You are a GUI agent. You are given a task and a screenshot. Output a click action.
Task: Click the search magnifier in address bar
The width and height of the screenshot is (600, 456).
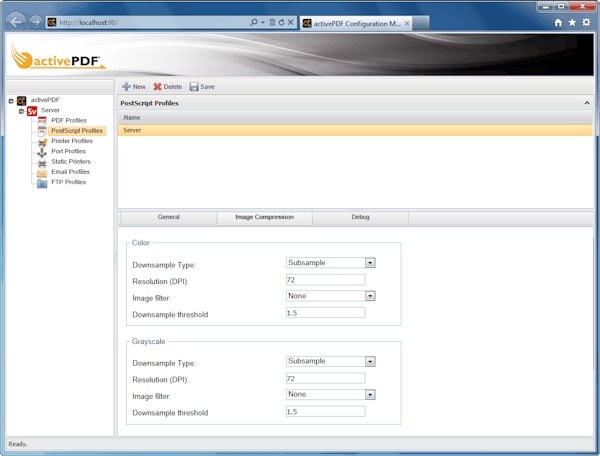[x=253, y=22]
